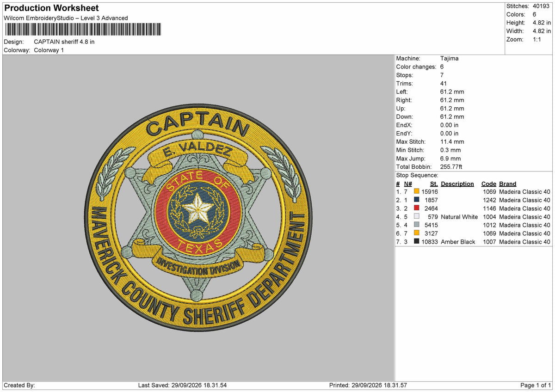Viewport: 555px width, 392px height.
Task: Click 'Madeira Classic 40' beside code 1004
Action: click(x=525, y=216)
